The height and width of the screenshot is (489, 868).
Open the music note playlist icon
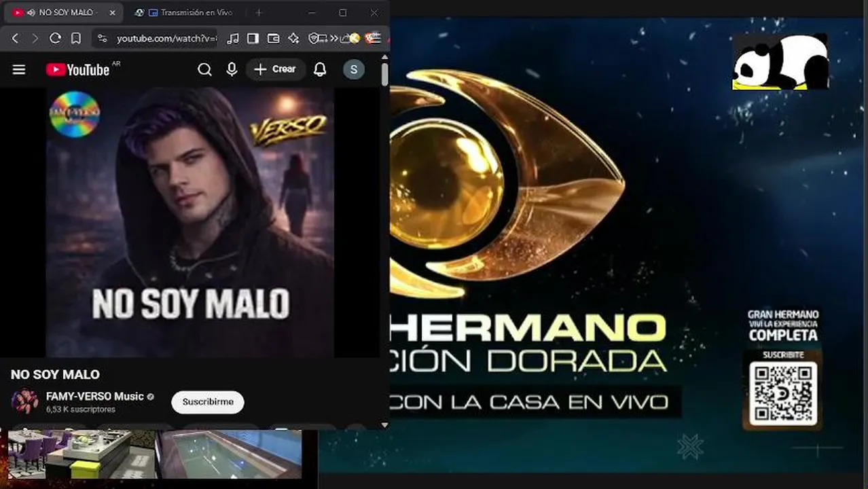[x=232, y=39]
